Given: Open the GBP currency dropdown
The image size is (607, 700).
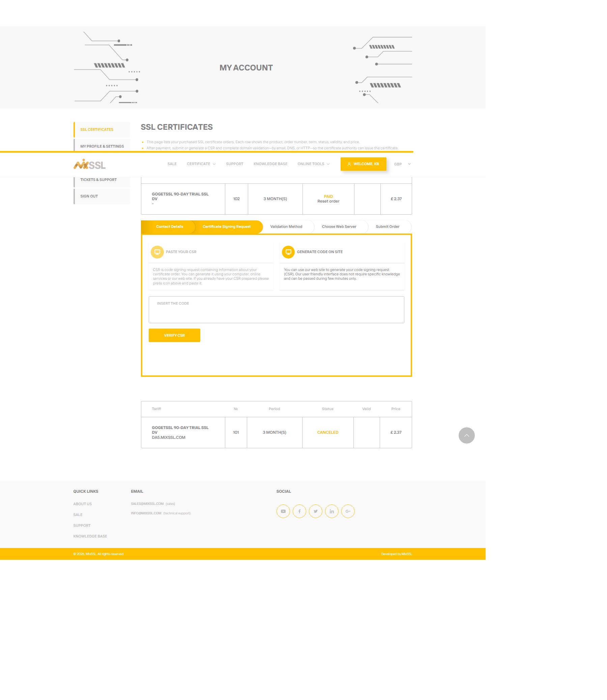Looking at the screenshot, I should [402, 164].
